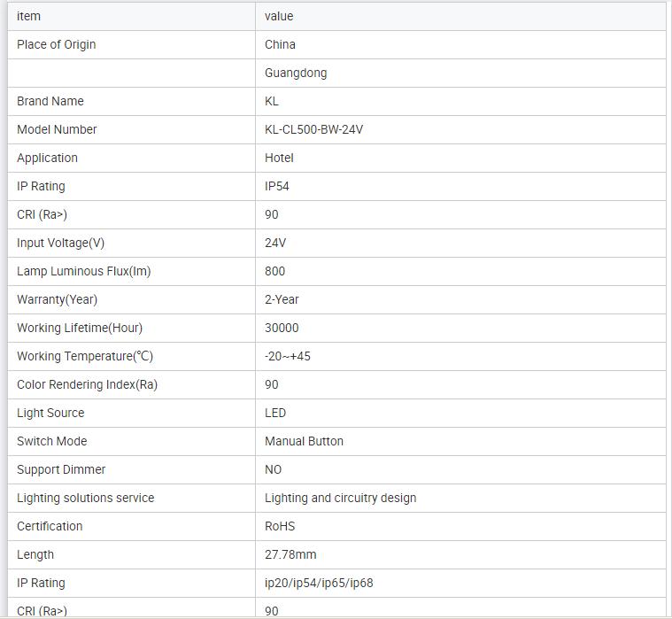Screen dimensions: 672x619
Task: Click "Lighting and circuitry design" value
Action: coord(340,498)
